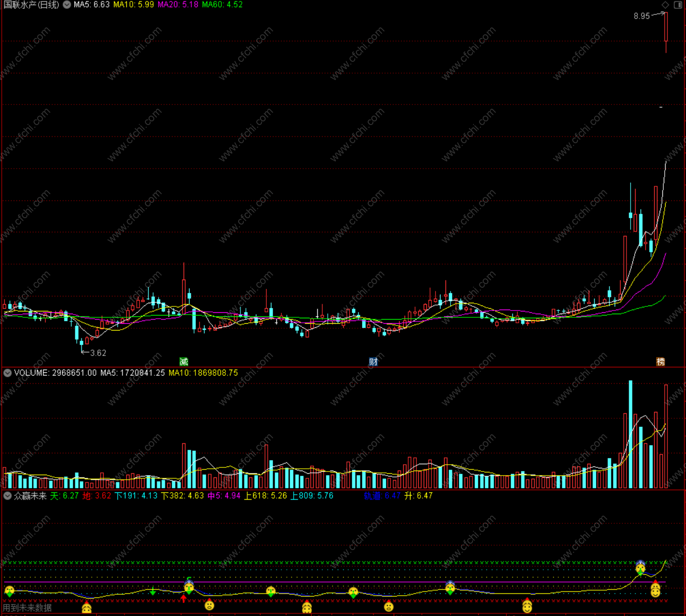Select the latest red candlestick near 8.95
This screenshot has height=616, width=686.
coord(666,32)
